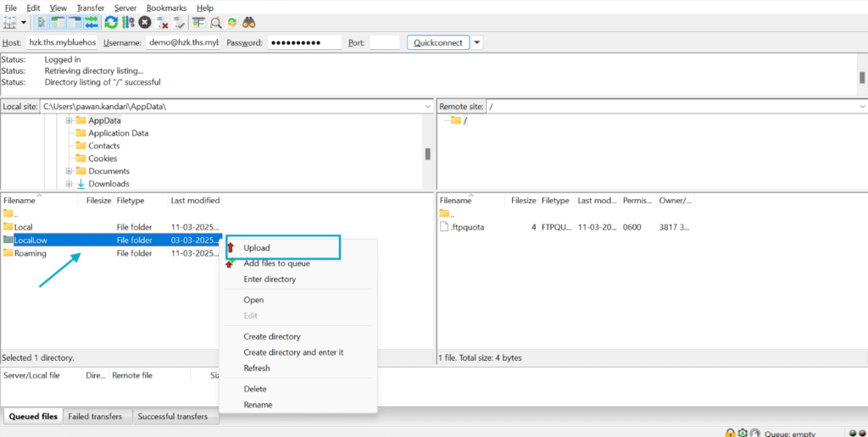Click the Refresh file lists toolbar icon

tap(111, 23)
